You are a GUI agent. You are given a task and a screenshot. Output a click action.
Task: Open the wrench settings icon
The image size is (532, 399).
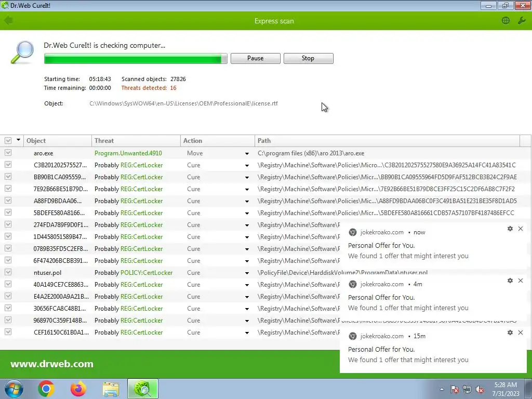pos(522,21)
